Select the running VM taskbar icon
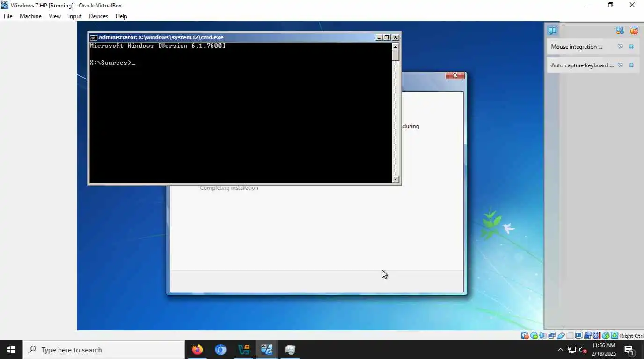The width and height of the screenshot is (644, 359). click(x=267, y=350)
